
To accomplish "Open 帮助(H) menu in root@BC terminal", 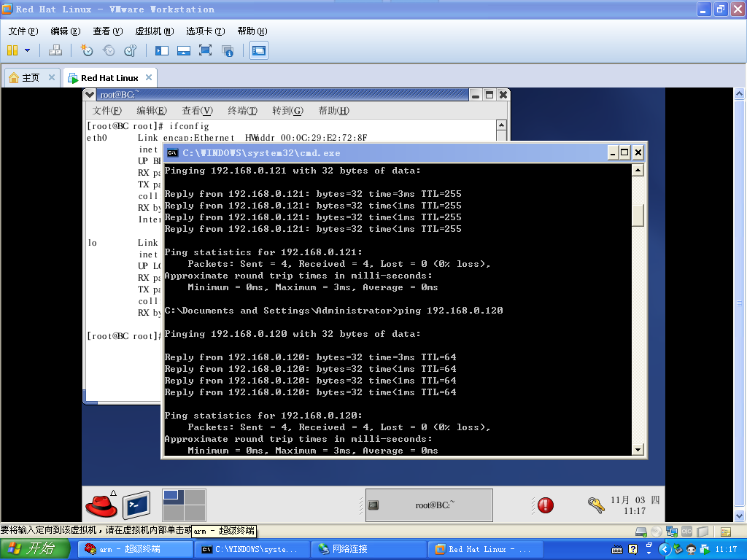I will tap(333, 111).
